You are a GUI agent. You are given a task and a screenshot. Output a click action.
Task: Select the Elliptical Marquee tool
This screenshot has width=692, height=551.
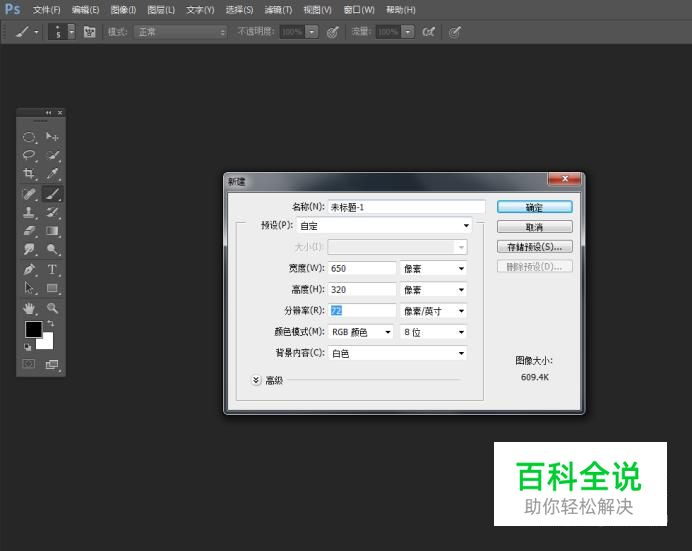coord(29,137)
